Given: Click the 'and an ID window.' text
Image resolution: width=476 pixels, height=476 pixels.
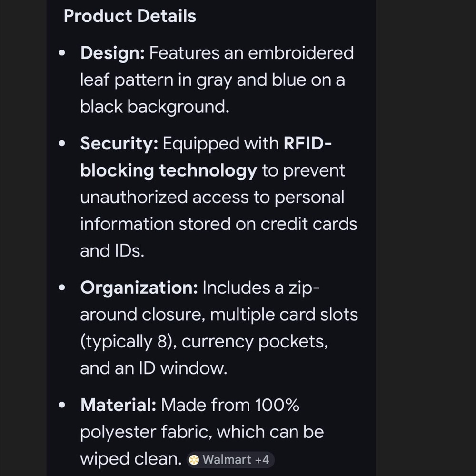Looking at the screenshot, I should click(154, 368).
